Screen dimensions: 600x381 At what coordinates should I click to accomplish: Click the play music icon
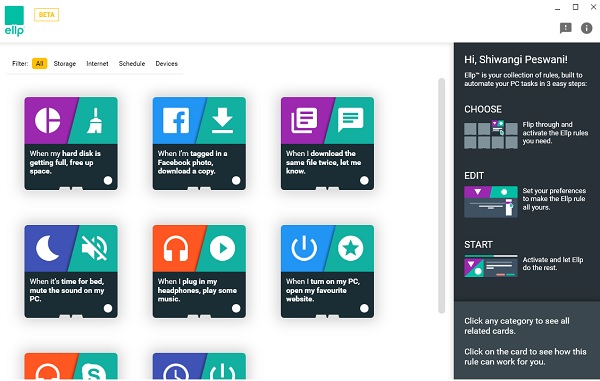[222, 248]
